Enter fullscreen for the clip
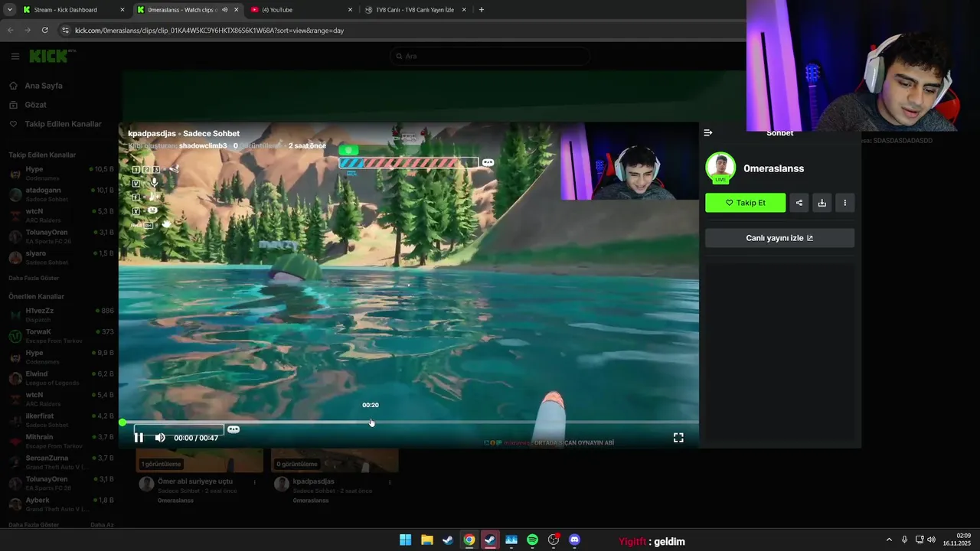 click(x=678, y=438)
